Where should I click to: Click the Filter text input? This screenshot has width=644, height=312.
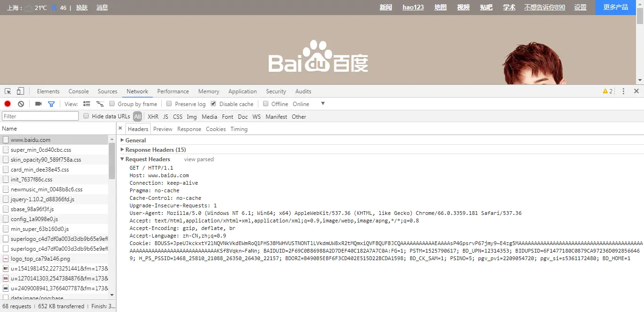[41, 116]
